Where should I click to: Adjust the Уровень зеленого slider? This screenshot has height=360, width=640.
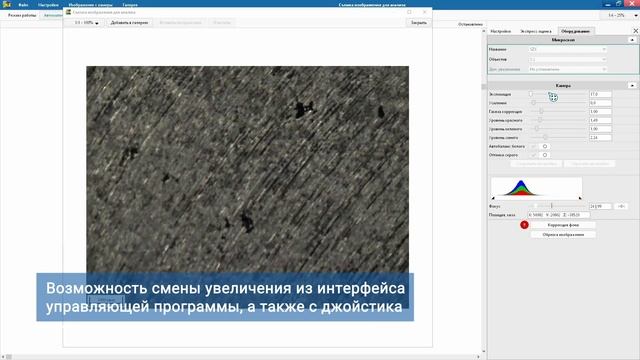click(558, 129)
